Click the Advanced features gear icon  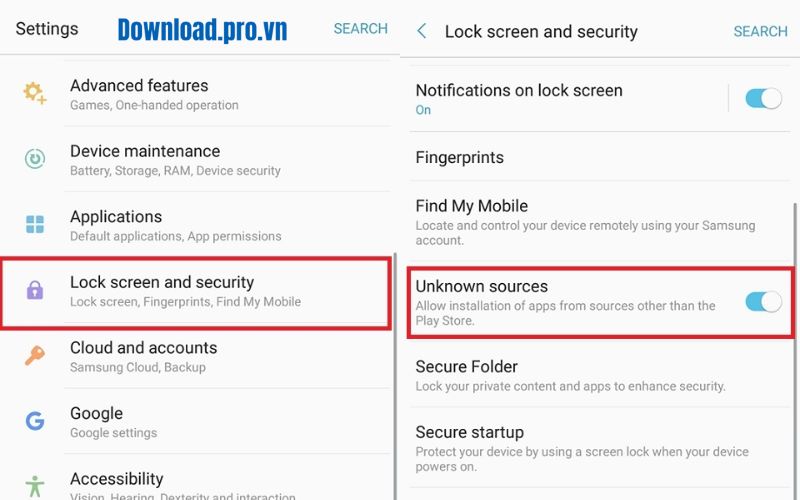click(35, 94)
